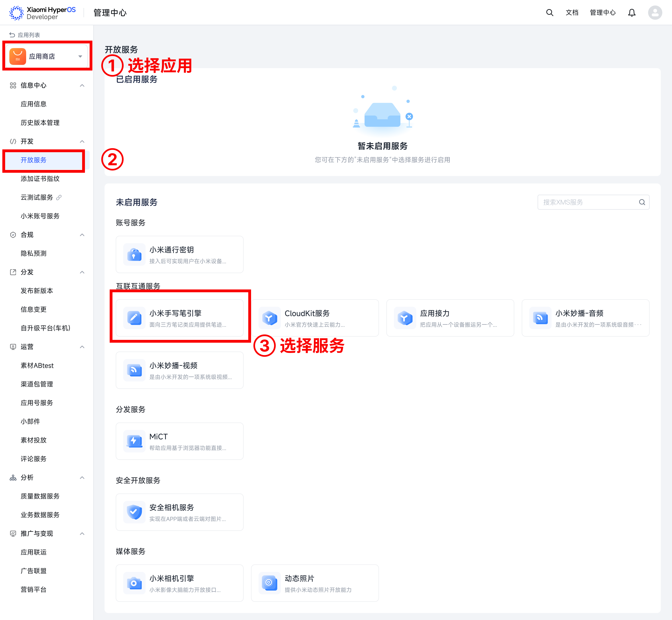
Task: Click the orange 应用商店 app icon
Action: 18,56
